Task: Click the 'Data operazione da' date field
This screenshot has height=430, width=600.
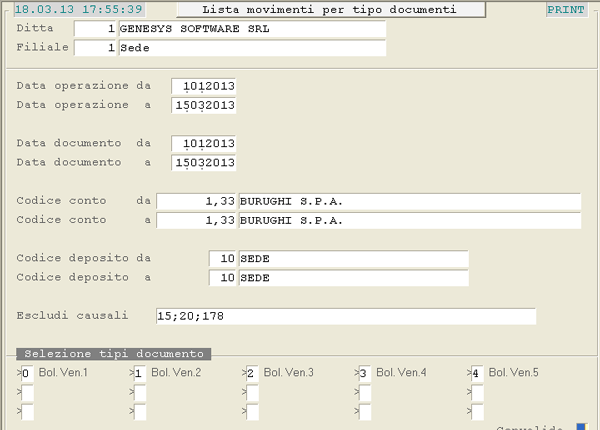Action: 204,86
